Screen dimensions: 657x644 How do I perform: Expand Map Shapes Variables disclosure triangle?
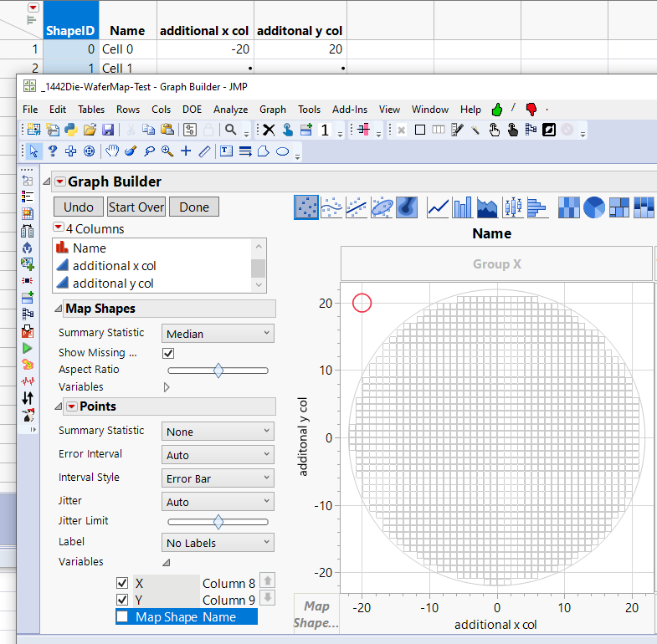[x=167, y=387]
